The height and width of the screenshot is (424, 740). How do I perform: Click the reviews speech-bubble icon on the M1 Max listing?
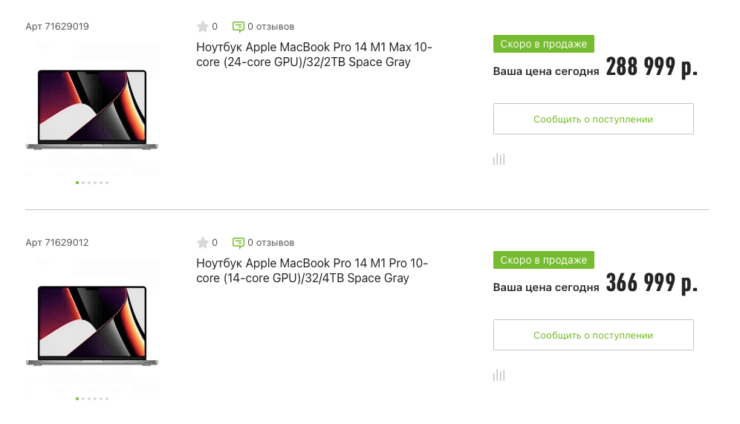pos(238,26)
